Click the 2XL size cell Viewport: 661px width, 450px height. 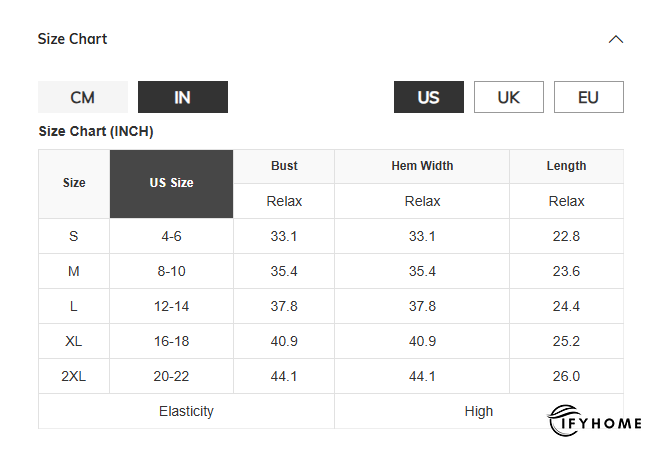pyautogui.click(x=74, y=376)
